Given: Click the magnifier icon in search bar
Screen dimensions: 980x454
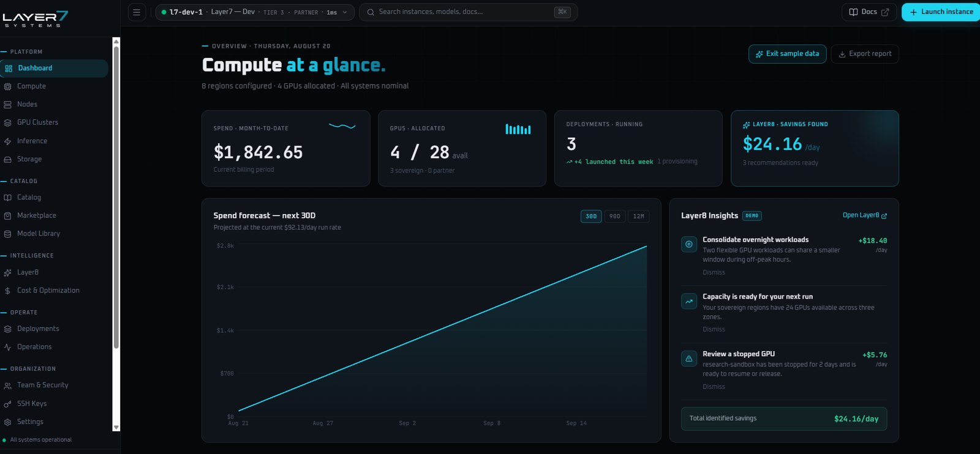Looking at the screenshot, I should (371, 12).
